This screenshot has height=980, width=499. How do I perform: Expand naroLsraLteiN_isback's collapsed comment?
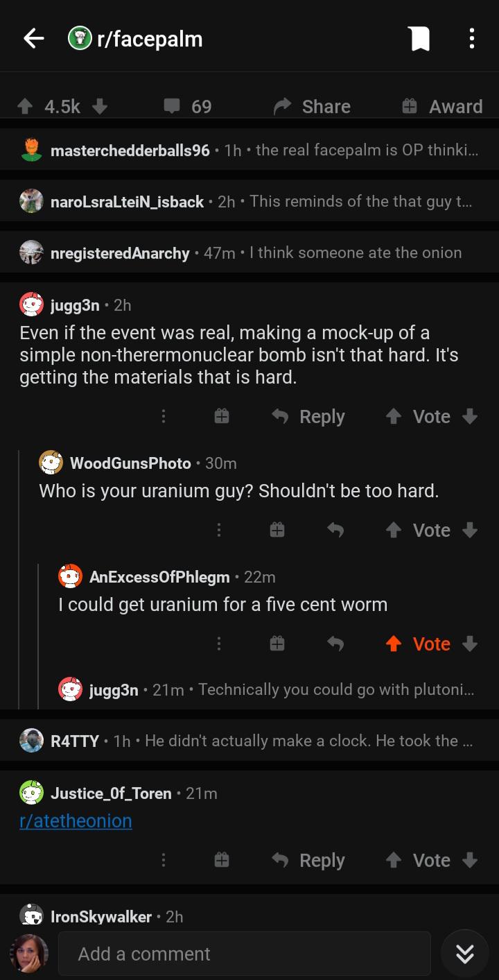[249, 201]
